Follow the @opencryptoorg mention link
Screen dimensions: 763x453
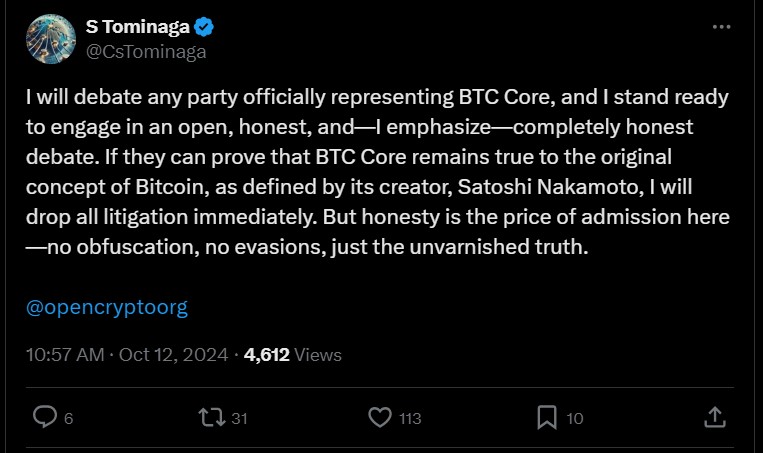click(107, 308)
